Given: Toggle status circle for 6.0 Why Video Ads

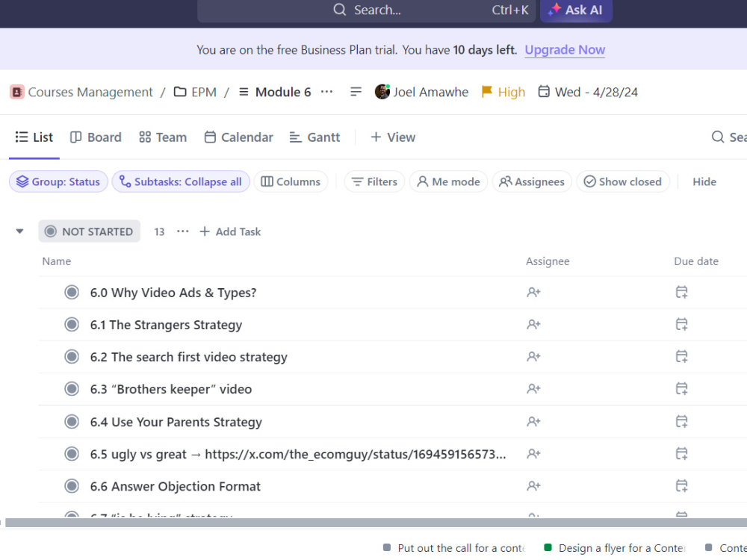Looking at the screenshot, I should pos(72,292).
